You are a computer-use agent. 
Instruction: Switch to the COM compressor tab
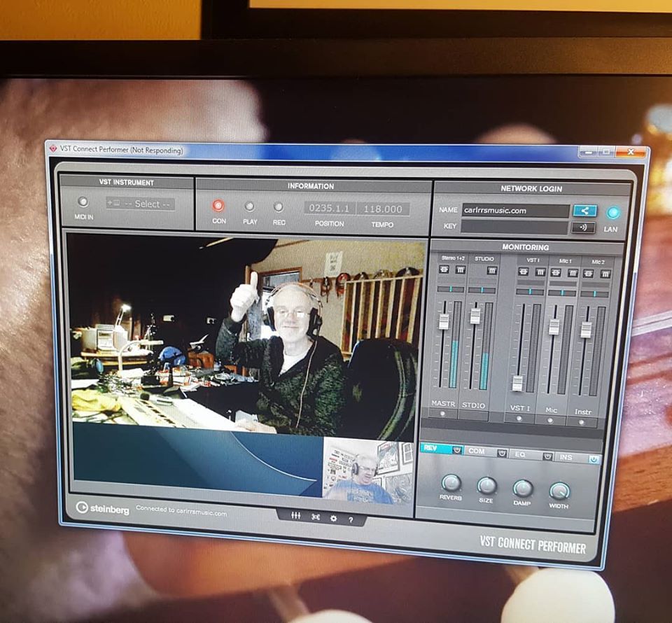481,451
